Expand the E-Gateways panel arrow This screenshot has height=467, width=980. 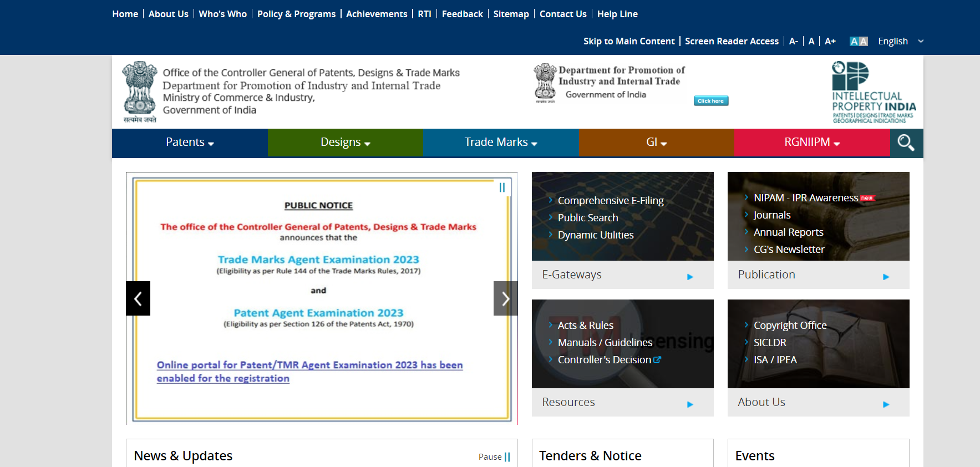click(690, 277)
